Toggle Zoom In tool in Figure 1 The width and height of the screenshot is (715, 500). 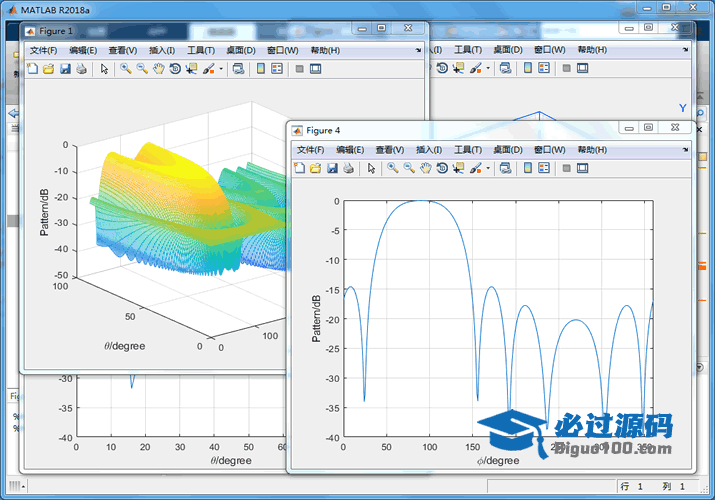click(x=125, y=69)
